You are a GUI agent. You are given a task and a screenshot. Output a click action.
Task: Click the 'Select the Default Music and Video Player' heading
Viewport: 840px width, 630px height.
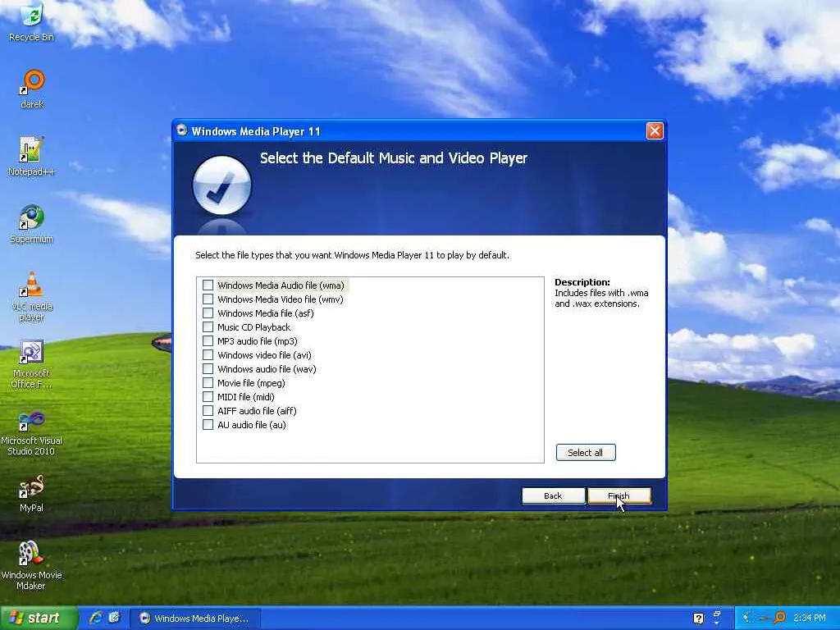pos(394,158)
